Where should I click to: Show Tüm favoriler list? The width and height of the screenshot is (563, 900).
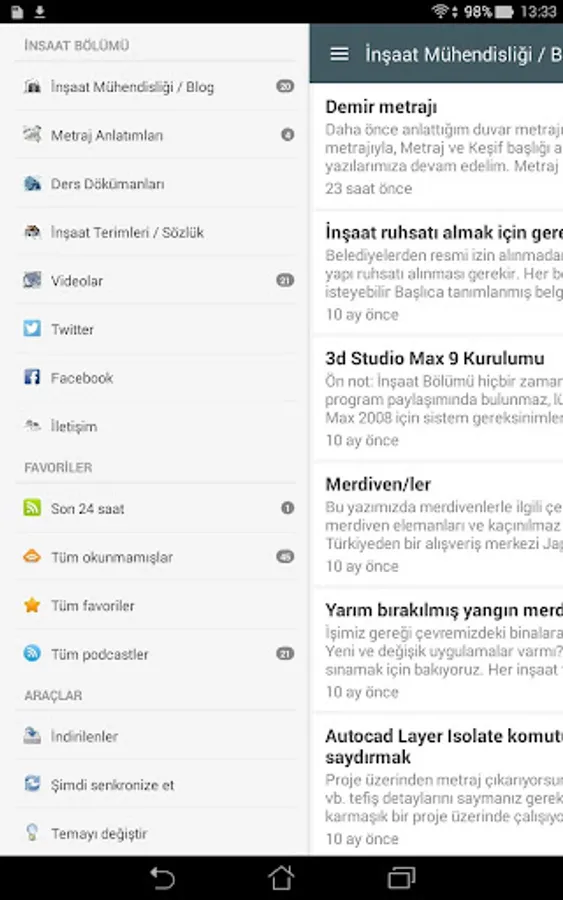(158, 605)
